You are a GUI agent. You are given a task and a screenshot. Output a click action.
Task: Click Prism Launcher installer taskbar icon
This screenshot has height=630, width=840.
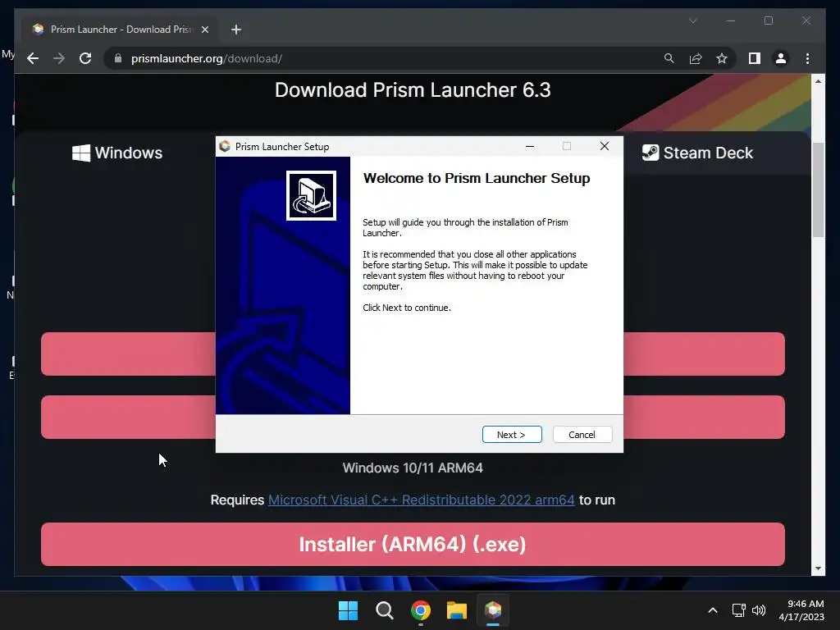coord(493,610)
